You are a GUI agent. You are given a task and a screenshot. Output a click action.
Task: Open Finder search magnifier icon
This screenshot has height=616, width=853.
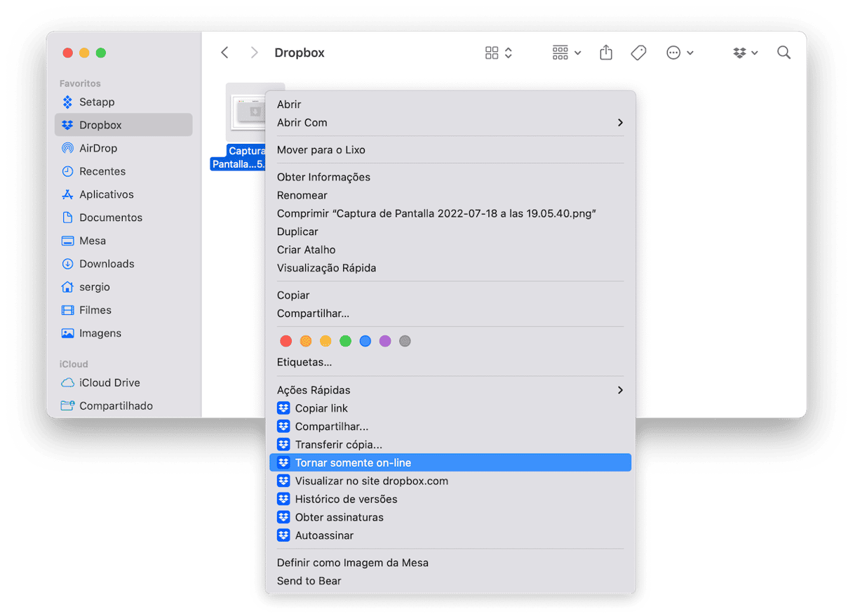[784, 53]
